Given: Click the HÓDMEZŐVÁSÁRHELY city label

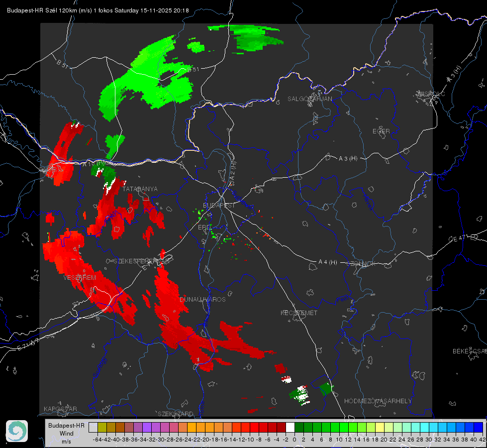Looking at the screenshot, I should (378, 401).
